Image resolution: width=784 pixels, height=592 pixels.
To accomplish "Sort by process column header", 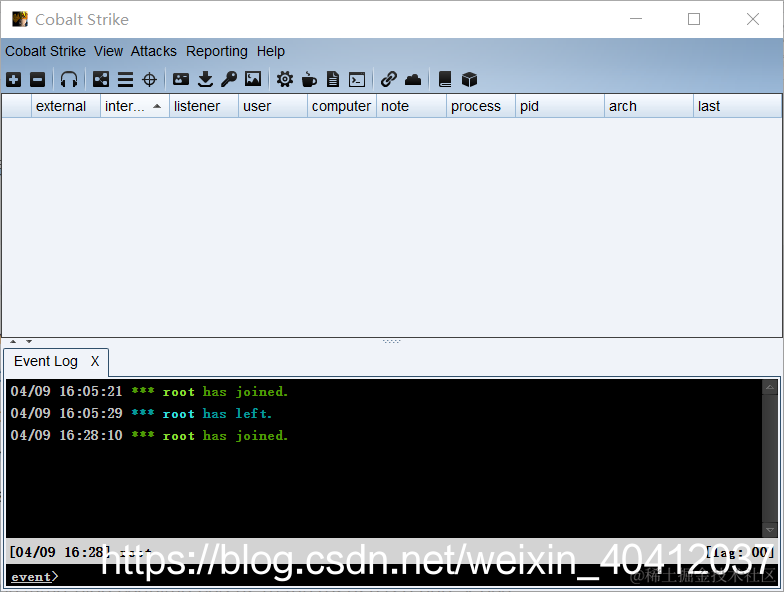I will pos(481,106).
